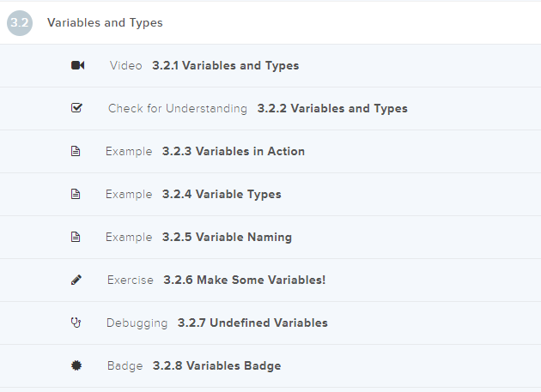Click the document icon for Variable Types
541x392 pixels.
[76, 194]
